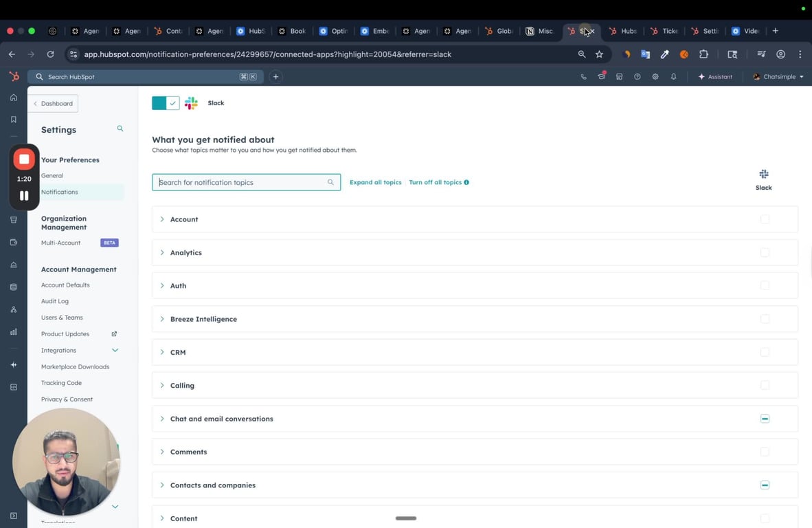Expand the Calling topic
Image resolution: width=812 pixels, height=528 pixels.
(x=162, y=386)
